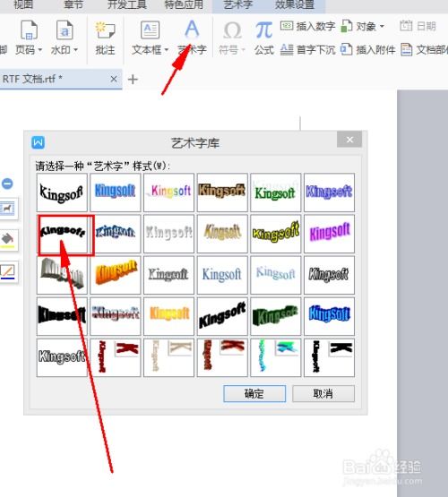Click the blue minus icon in left sidebar
The width and height of the screenshot is (448, 497).
(x=7, y=184)
